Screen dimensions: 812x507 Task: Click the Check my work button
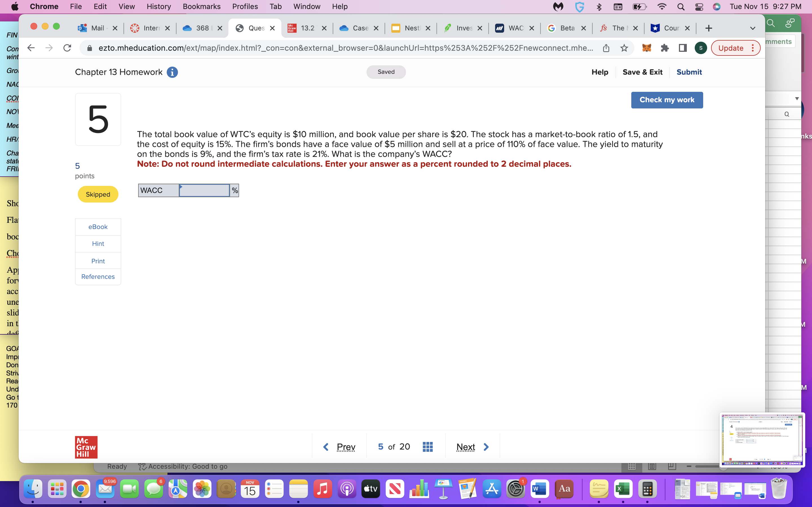[667, 100]
